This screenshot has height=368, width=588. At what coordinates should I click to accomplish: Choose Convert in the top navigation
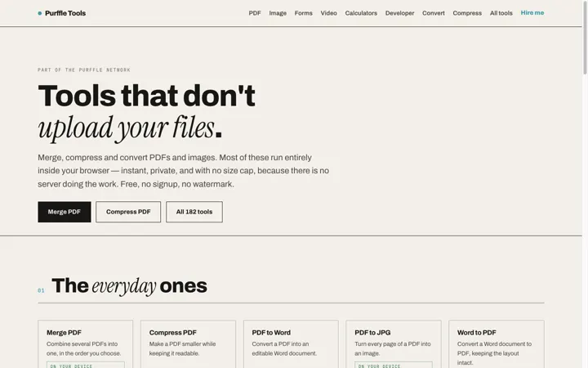click(x=434, y=13)
